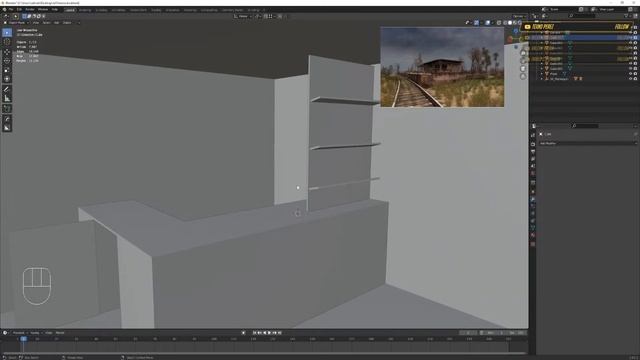Hide SK_Mannequin with its eye icon
Image resolution: width=640 pixels, height=360 pixels.
pyautogui.click(x=630, y=79)
